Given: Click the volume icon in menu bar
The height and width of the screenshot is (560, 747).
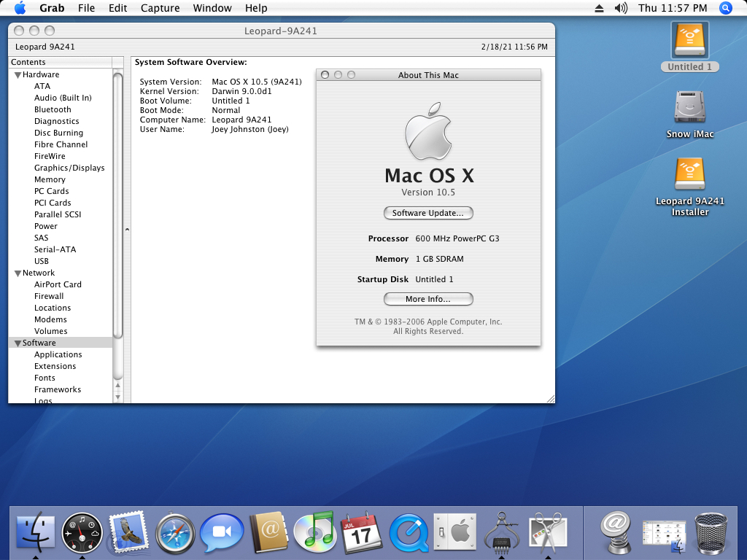Looking at the screenshot, I should pyautogui.click(x=621, y=8).
